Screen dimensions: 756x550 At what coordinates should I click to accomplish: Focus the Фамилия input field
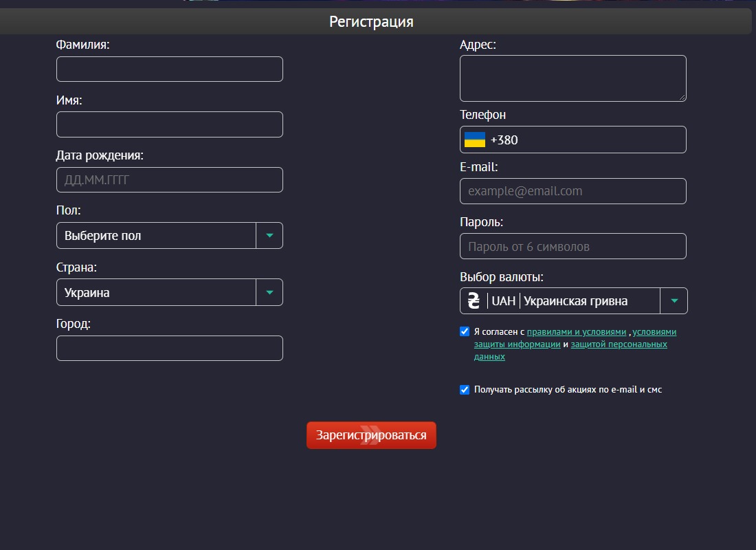[x=170, y=69]
